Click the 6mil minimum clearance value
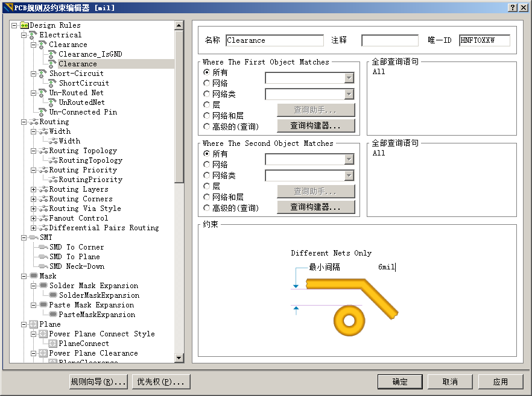 pos(387,267)
